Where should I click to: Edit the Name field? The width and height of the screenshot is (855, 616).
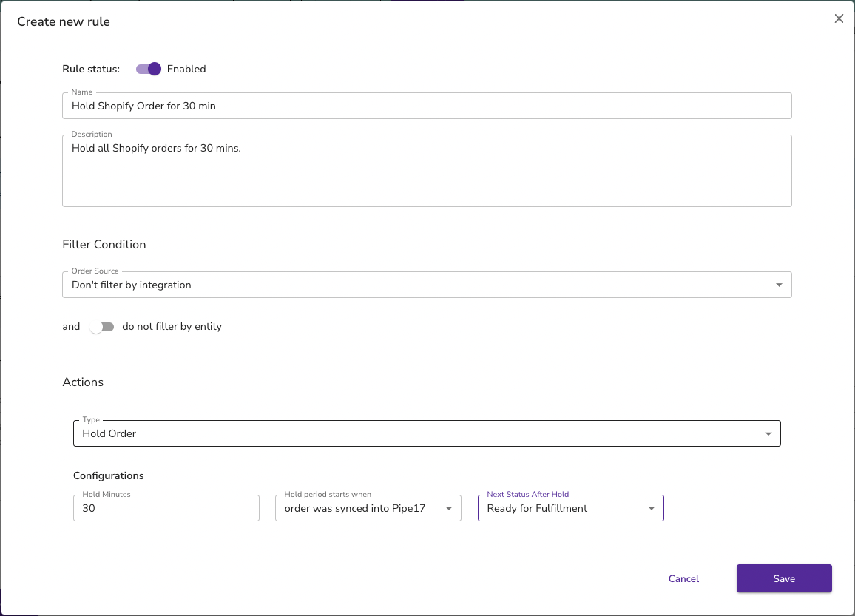[x=427, y=106]
